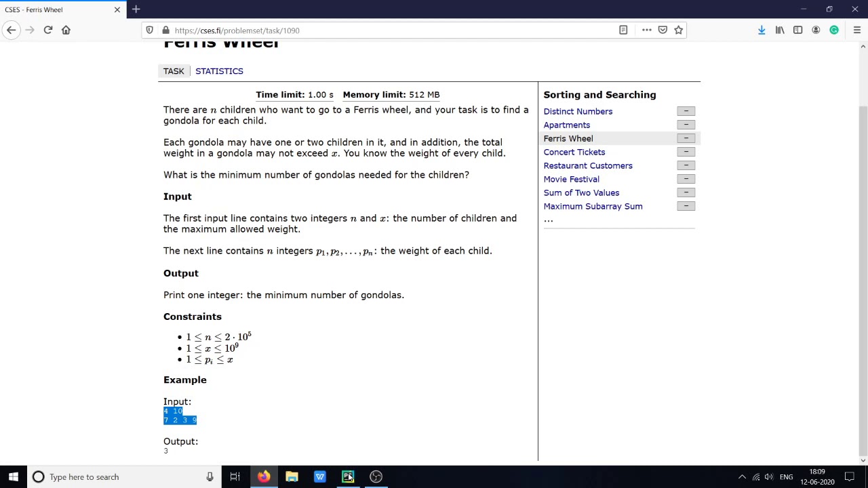Show sidebars icon
The height and width of the screenshot is (488, 868).
798,30
